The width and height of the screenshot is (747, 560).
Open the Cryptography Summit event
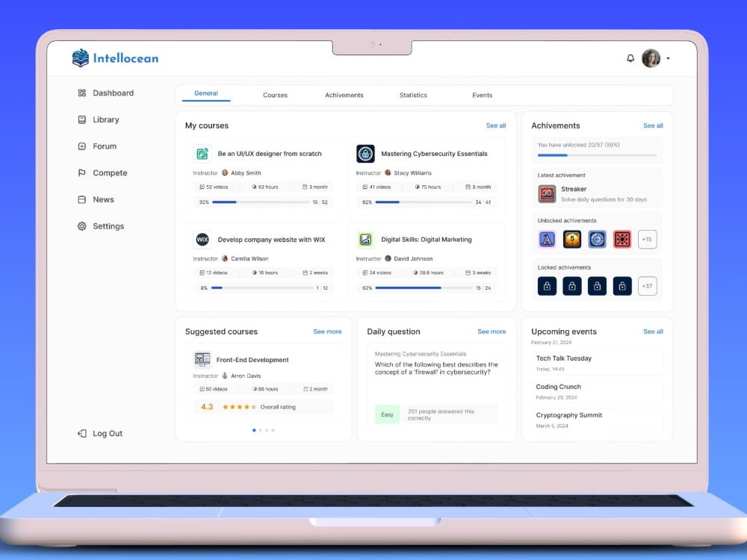tap(596, 420)
